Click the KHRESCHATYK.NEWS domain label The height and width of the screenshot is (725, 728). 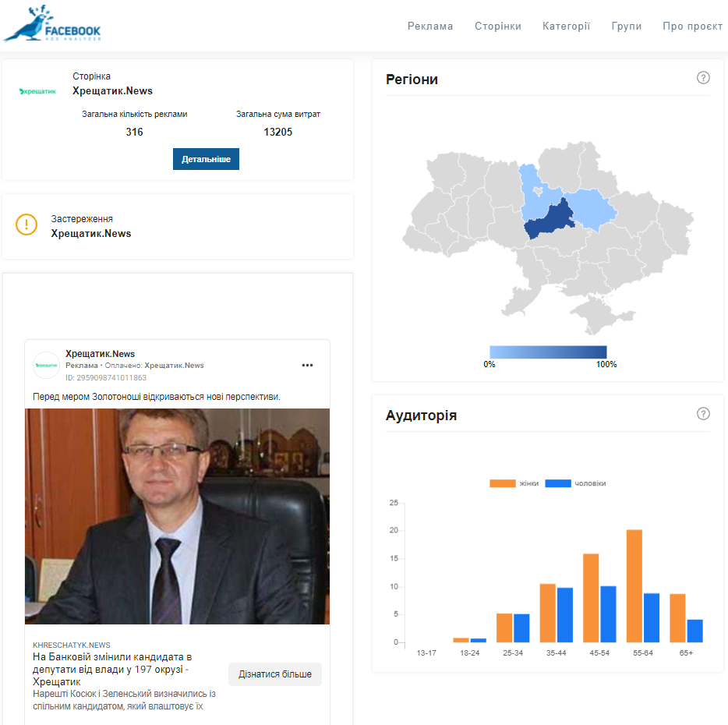[72, 645]
